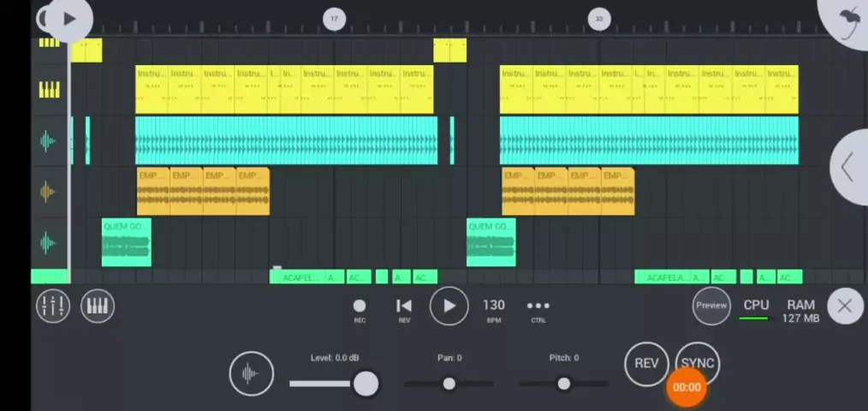Select the cyan audio track waveform icon

[49, 141]
